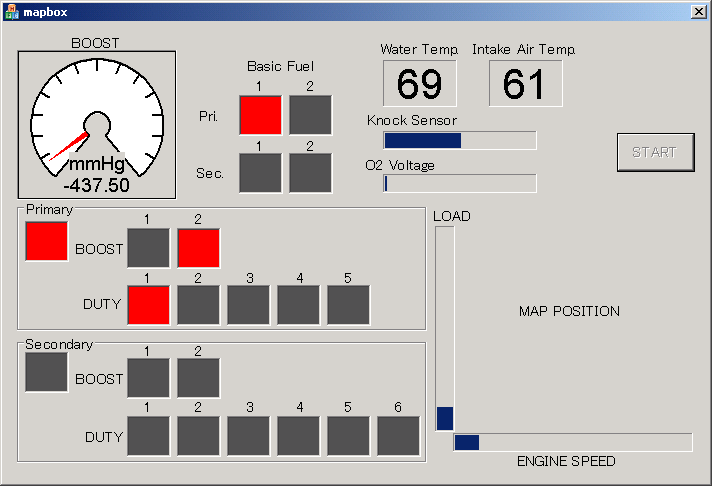712x486 pixels.
Task: Click Primary DUTY indicator 1
Action: 148,305
